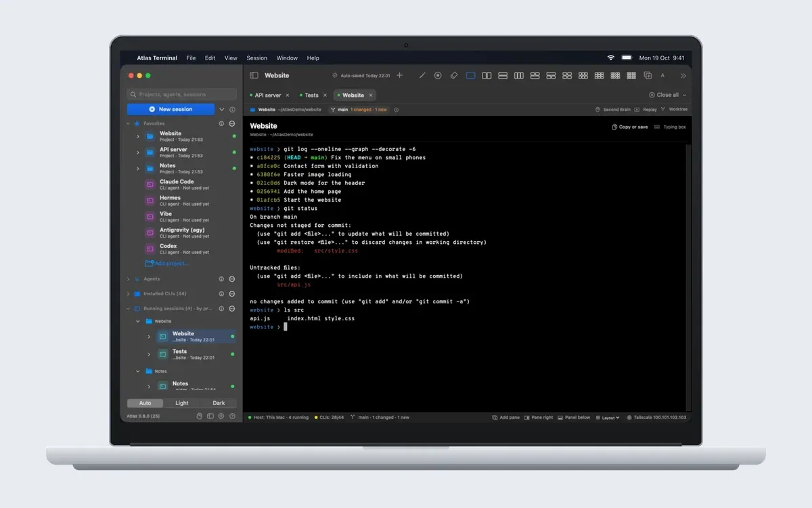The width and height of the screenshot is (812, 508).
Task: Select the pencil line tool in toolbar
Action: pos(422,75)
